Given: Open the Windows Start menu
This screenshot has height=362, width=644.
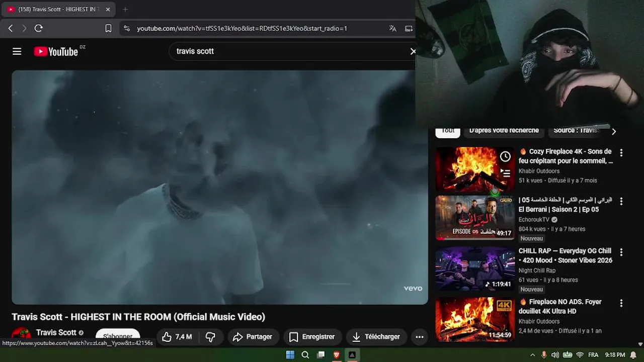Looking at the screenshot, I should pos(290,355).
